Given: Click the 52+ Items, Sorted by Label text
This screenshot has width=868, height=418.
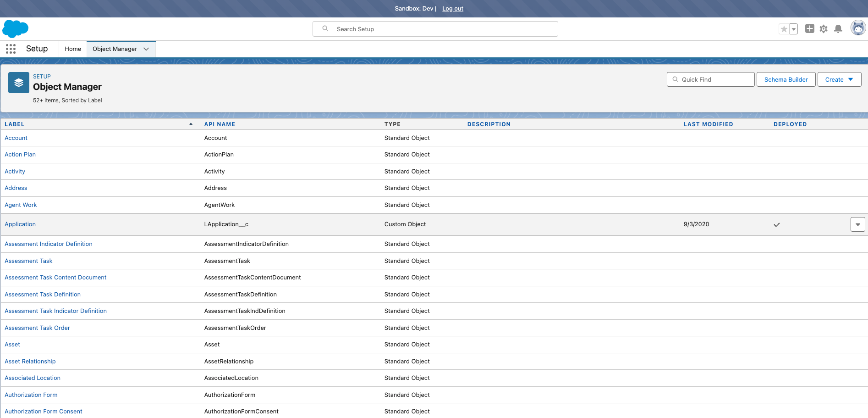Looking at the screenshot, I should coord(67,100).
